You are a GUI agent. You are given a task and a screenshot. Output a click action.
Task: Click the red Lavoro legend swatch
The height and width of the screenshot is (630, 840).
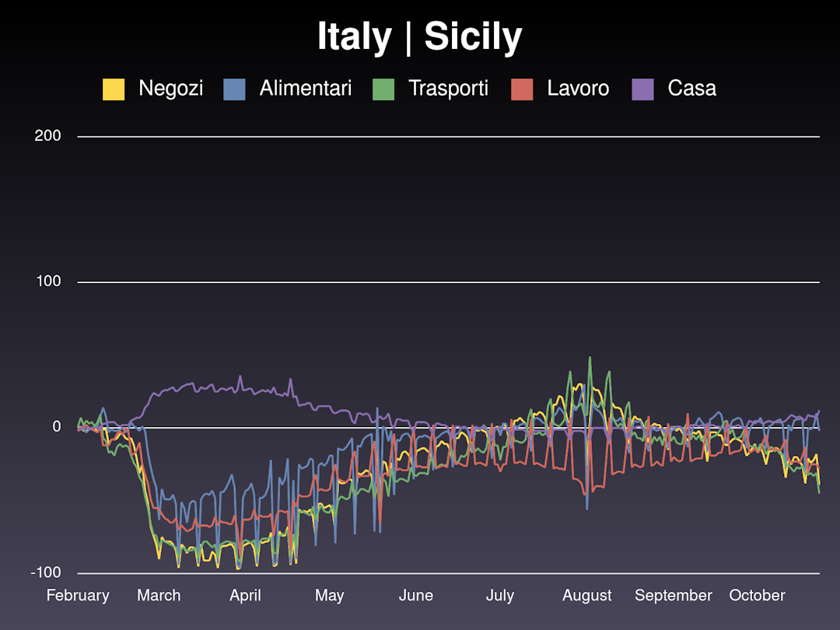click(x=522, y=89)
